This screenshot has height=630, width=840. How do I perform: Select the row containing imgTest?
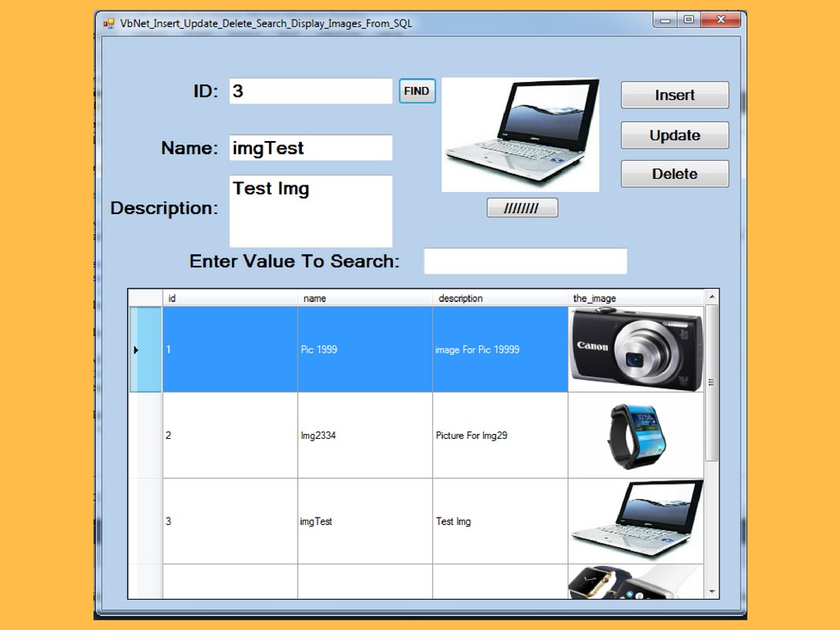[x=364, y=521]
